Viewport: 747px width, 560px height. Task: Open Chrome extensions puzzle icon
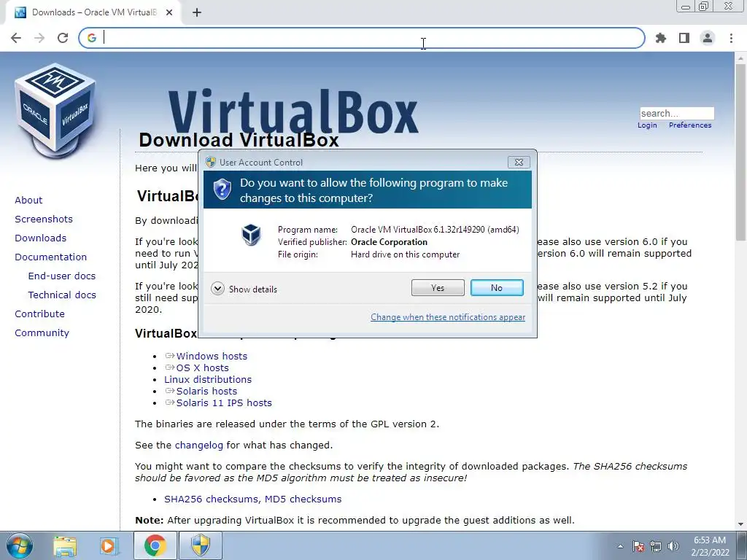point(661,38)
